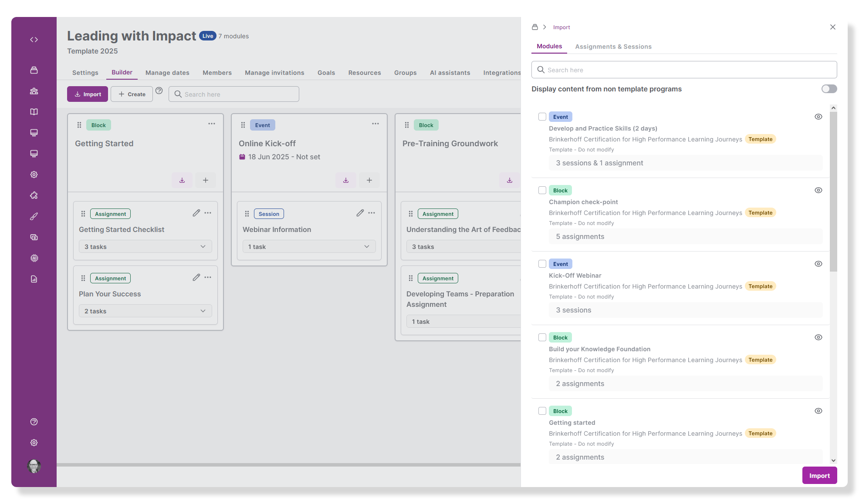Check the Champion check-point module checkbox
Image resolution: width=859 pixels, height=504 pixels.
[x=542, y=190]
